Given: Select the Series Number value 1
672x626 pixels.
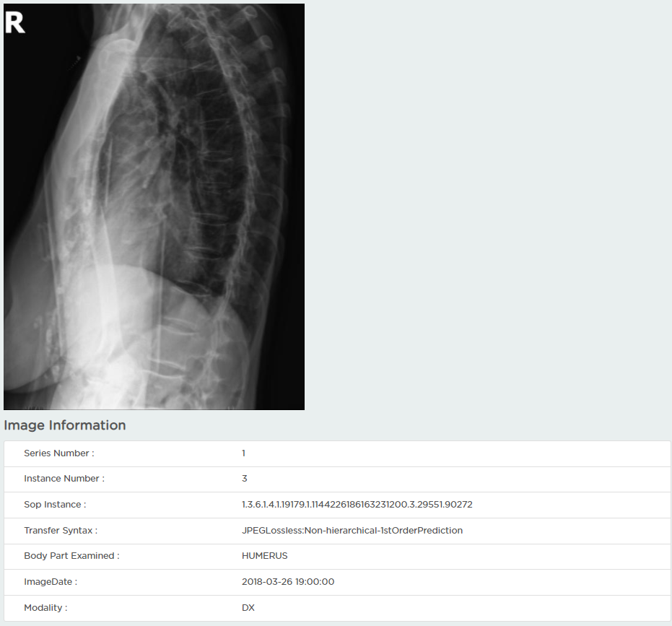Looking at the screenshot, I should (x=243, y=453).
